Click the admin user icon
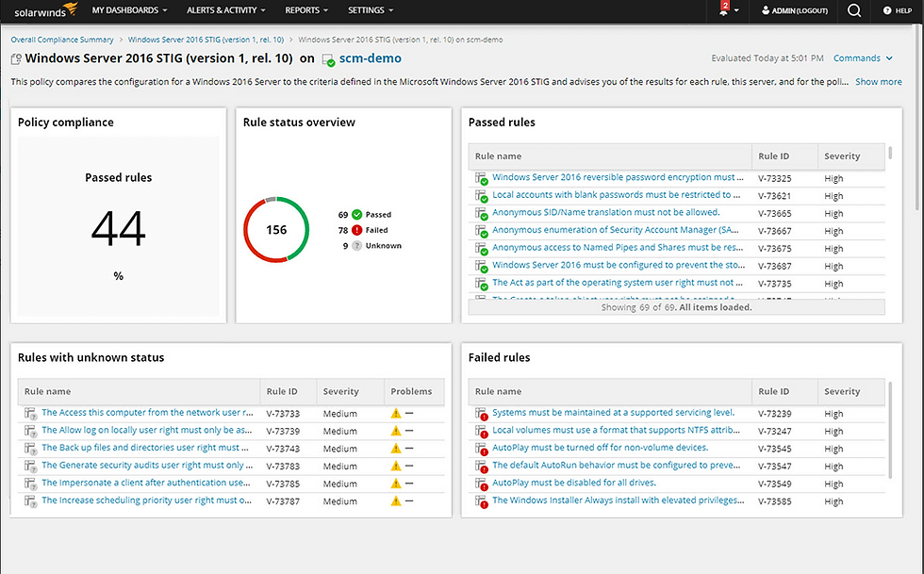This screenshot has width=924, height=574. (x=766, y=10)
